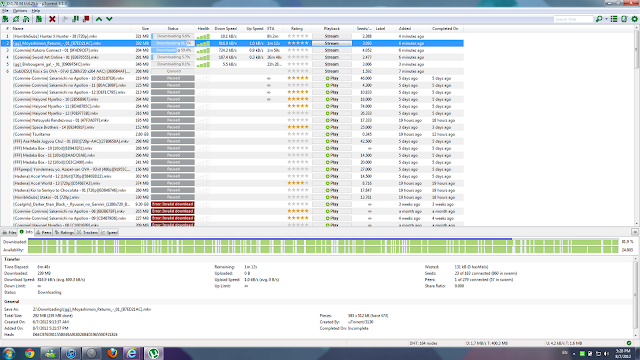This screenshot has width=640, height=360.
Task: Click the Create New Torrent icon
Action: tap(39, 19)
